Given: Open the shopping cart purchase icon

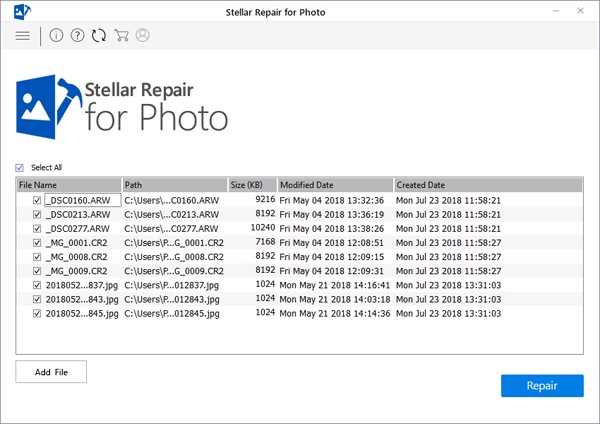Looking at the screenshot, I should 121,35.
